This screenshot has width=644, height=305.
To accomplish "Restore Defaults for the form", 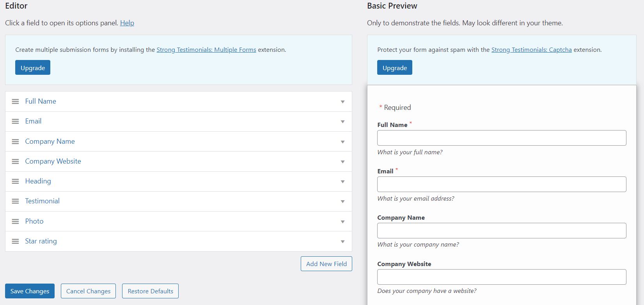I will coord(150,291).
